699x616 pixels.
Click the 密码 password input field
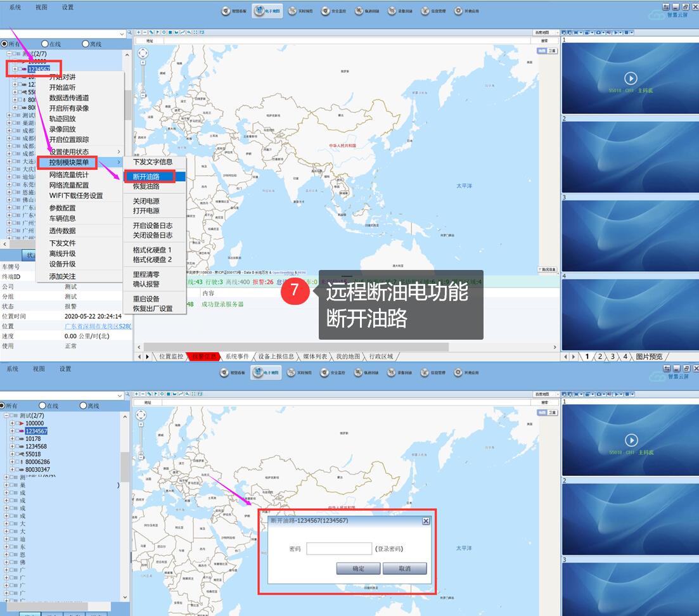[x=338, y=549]
